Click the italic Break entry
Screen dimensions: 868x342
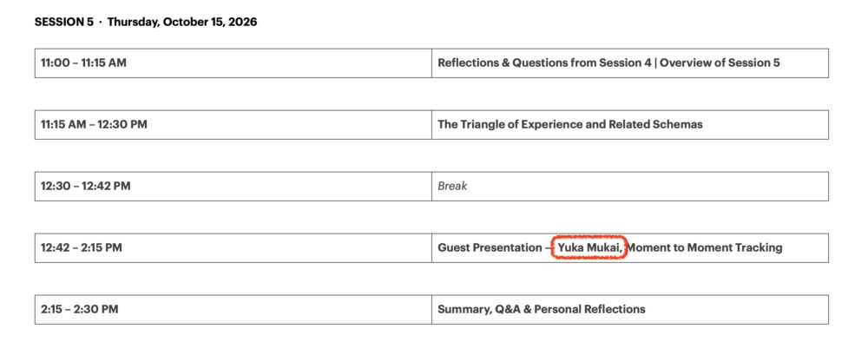452,186
